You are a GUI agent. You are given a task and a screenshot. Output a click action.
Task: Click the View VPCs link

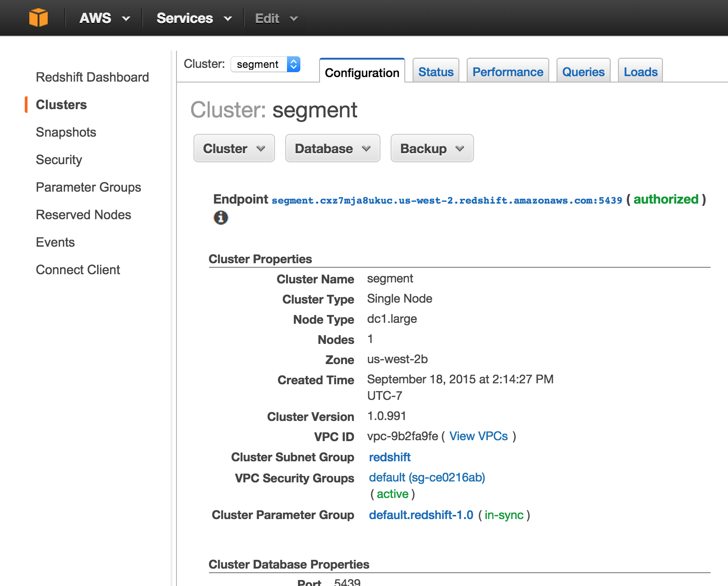click(x=479, y=436)
